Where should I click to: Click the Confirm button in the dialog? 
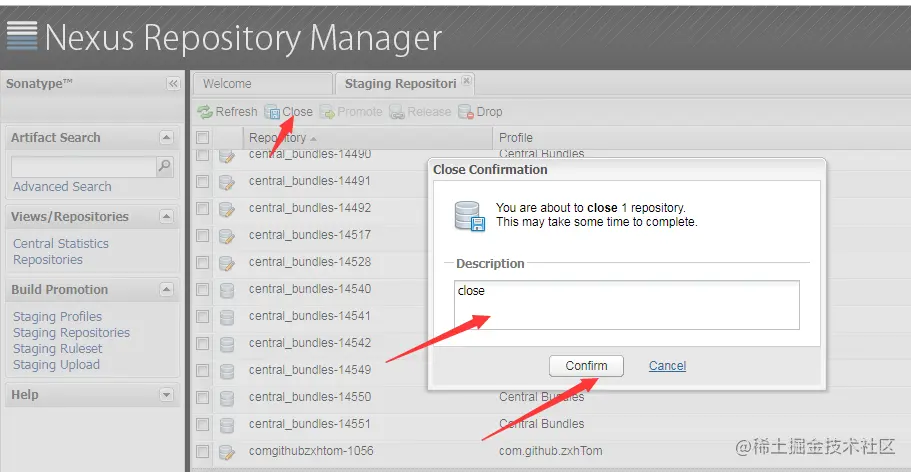(586, 366)
